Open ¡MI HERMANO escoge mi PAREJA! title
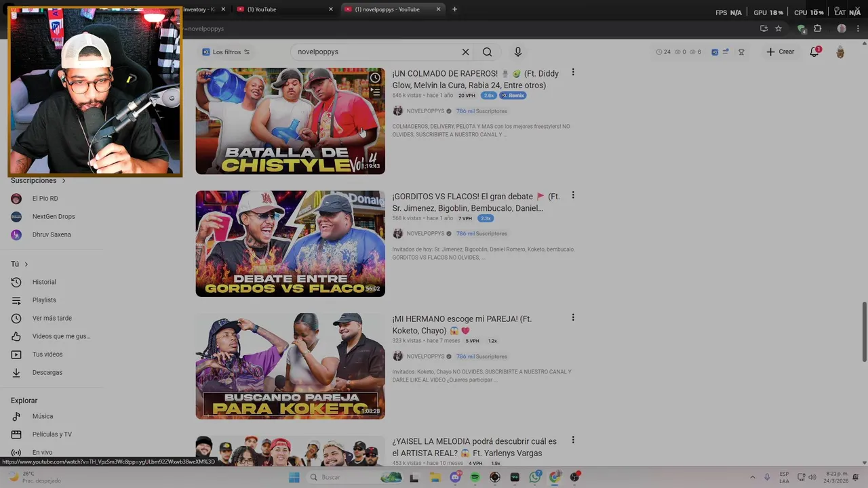The height and width of the screenshot is (488, 868). pos(462,325)
